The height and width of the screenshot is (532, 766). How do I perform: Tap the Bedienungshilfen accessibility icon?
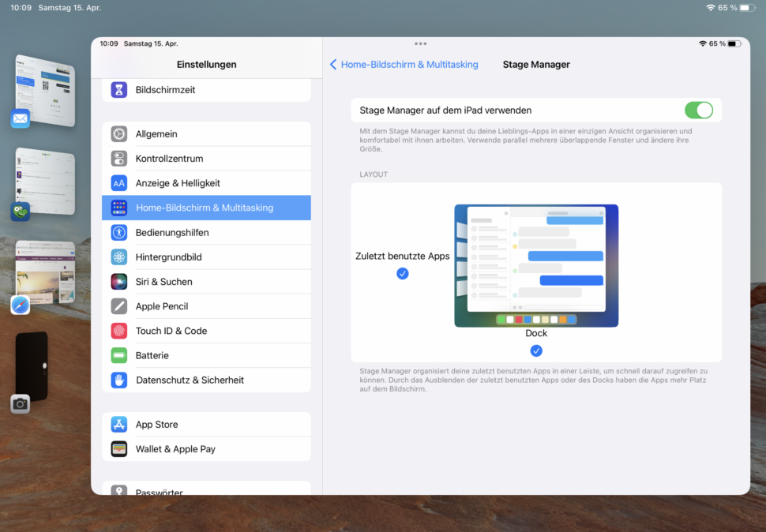(118, 232)
